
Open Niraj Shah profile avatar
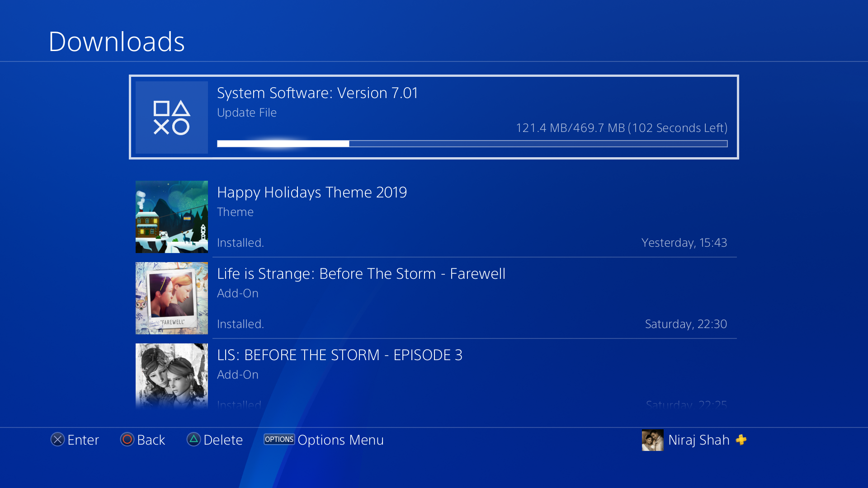[x=652, y=440]
